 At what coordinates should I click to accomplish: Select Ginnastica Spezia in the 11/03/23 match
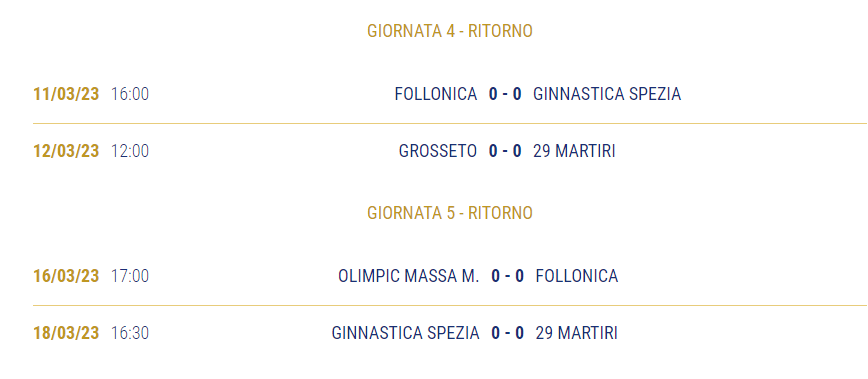[x=607, y=94]
